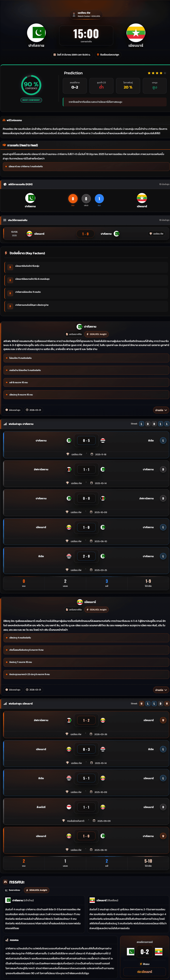Click the Pakistan flag in the match header
The image size is (170, 980).
36,33
